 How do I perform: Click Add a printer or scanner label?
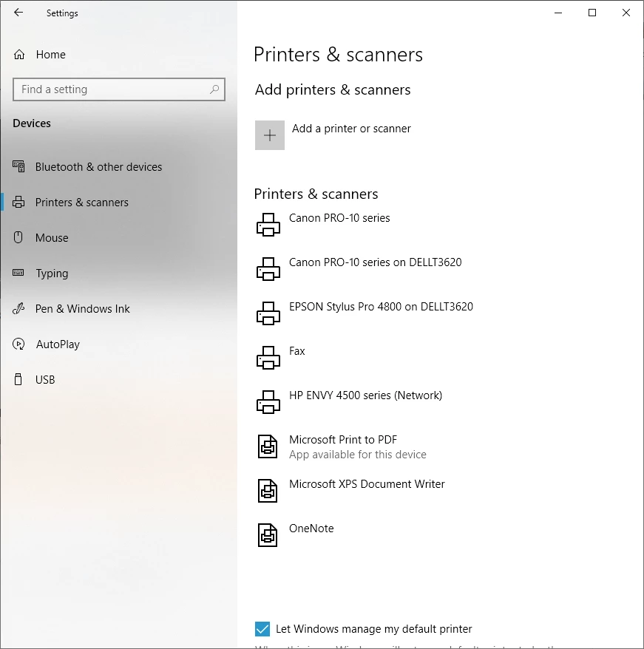click(351, 129)
